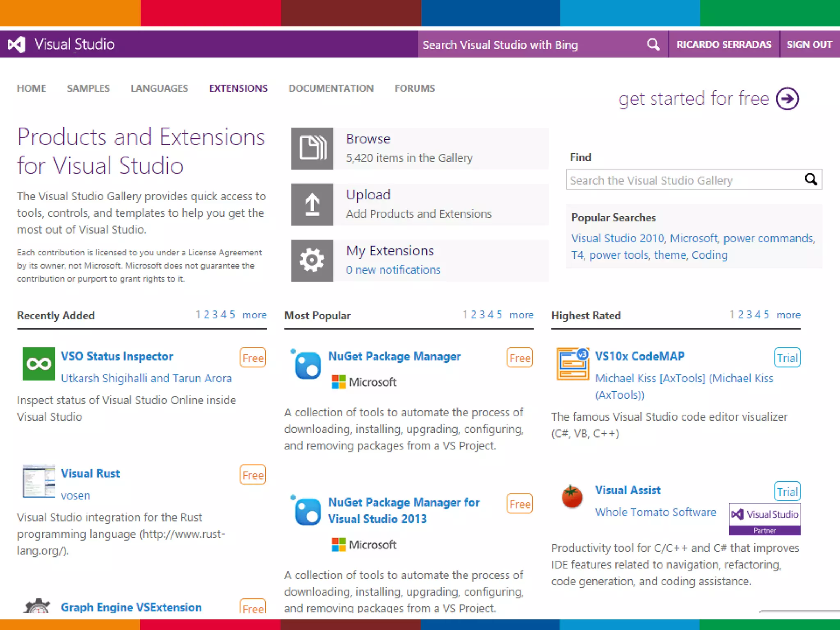This screenshot has height=630, width=840.
Task: Open the Visual Rust title link
Action: pos(90,473)
